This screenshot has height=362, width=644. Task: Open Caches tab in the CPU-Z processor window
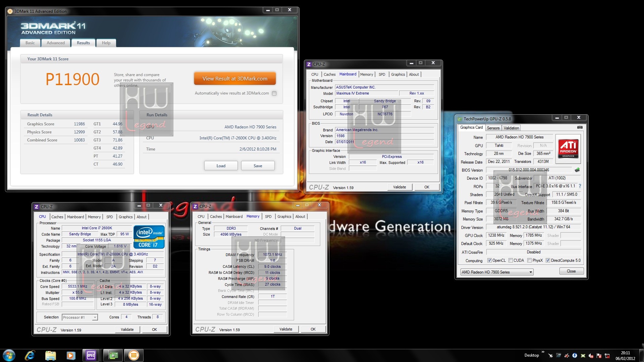point(57,217)
